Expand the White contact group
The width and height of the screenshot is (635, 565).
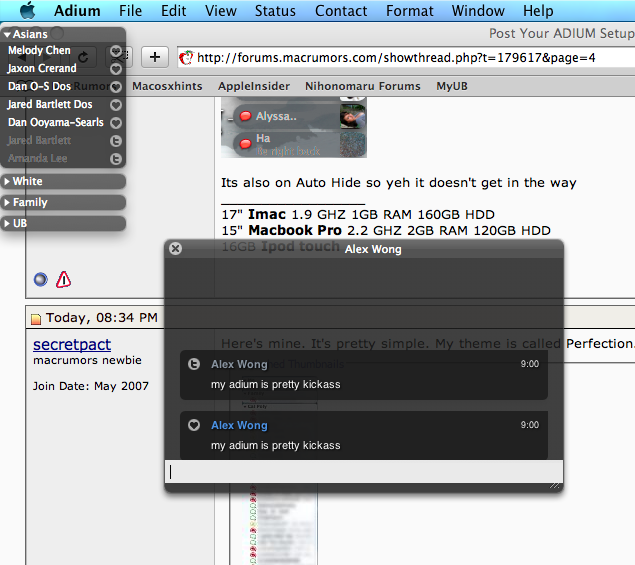coord(7,181)
